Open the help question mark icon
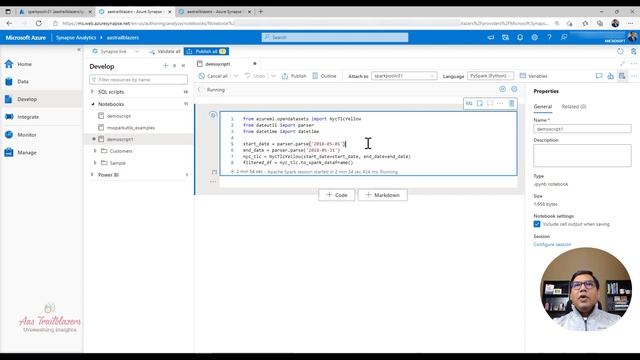The height and width of the screenshot is (360, 640). 549,37
